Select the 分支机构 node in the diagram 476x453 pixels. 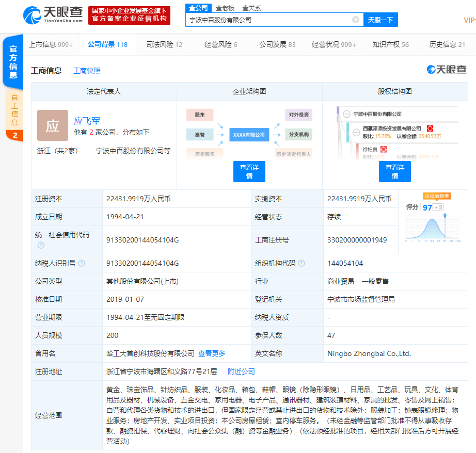pyautogui.click(x=299, y=134)
